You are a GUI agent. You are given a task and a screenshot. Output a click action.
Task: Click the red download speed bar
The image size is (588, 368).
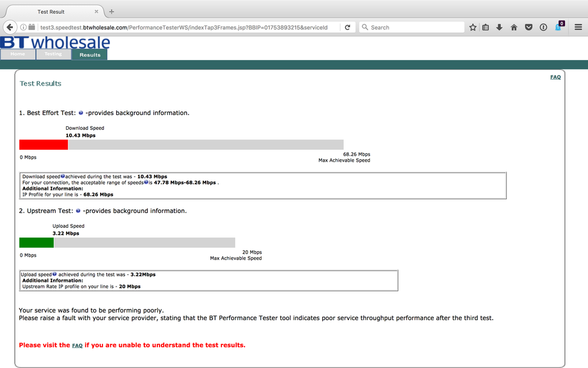pos(44,144)
